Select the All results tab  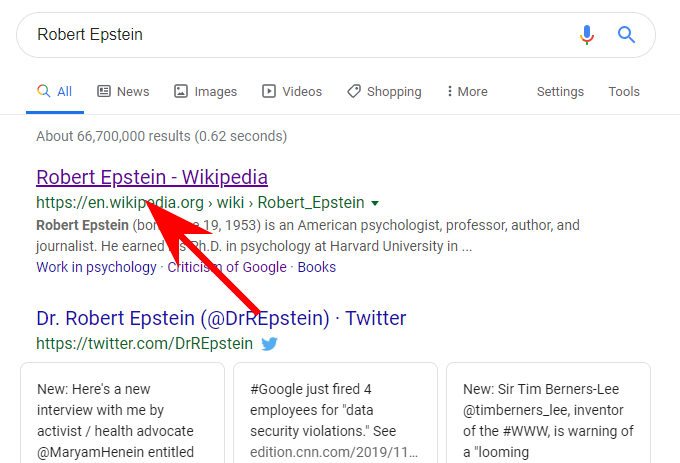pyautogui.click(x=55, y=91)
